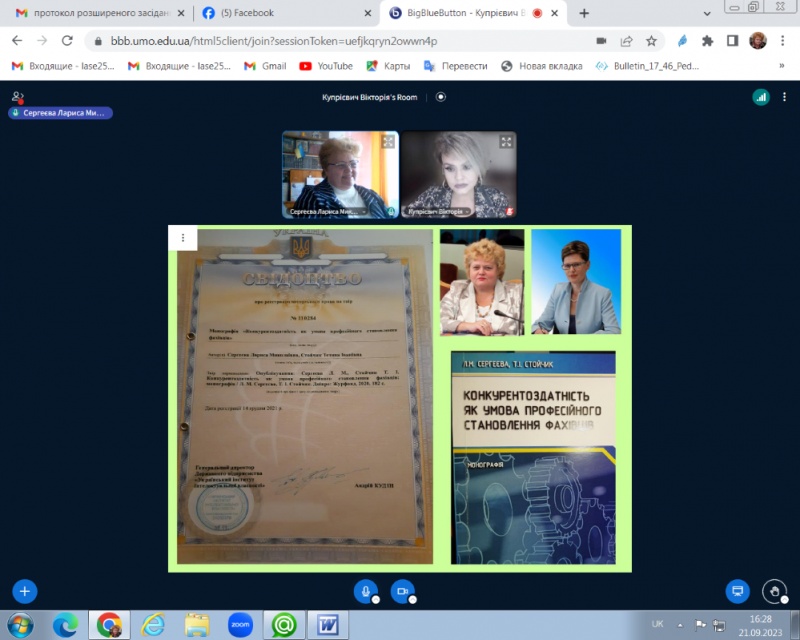Fullscreen Купрієвич Вікторія's webcam video
Screen dimensions: 800x640
pyautogui.click(x=506, y=142)
